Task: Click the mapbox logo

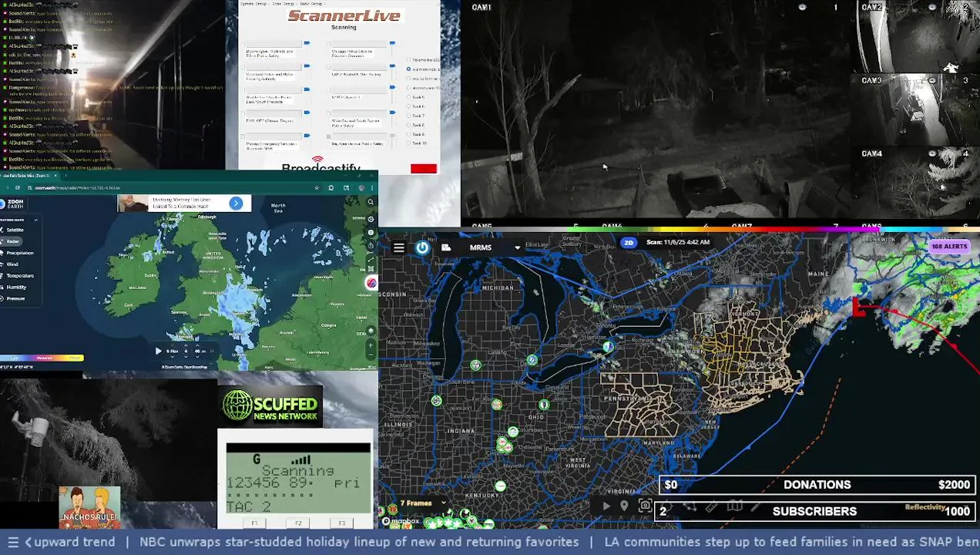Action: coord(401,521)
